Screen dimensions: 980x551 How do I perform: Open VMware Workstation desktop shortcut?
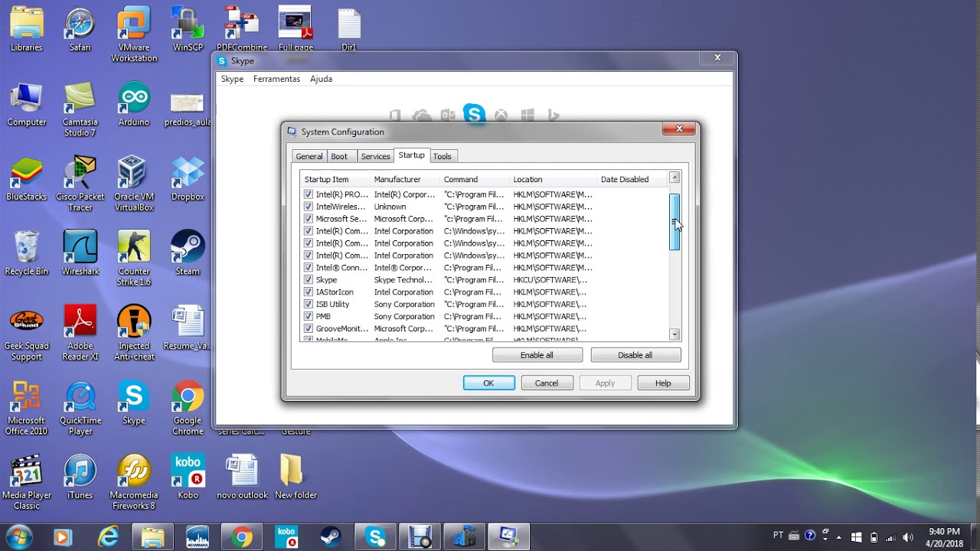pyautogui.click(x=134, y=34)
